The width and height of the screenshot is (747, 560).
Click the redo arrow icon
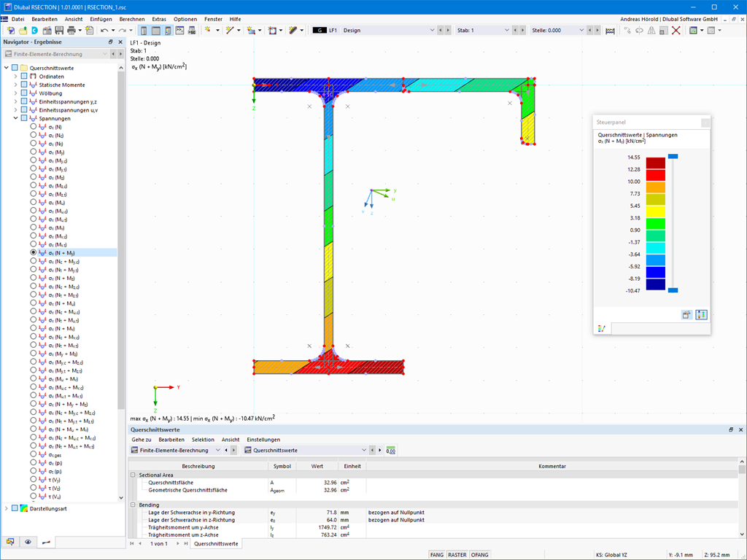point(123,31)
